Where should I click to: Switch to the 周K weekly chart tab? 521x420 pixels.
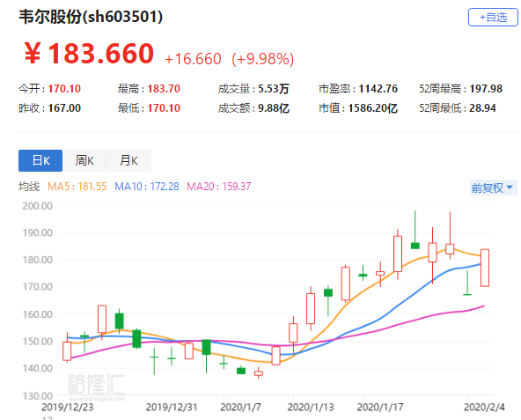point(84,160)
